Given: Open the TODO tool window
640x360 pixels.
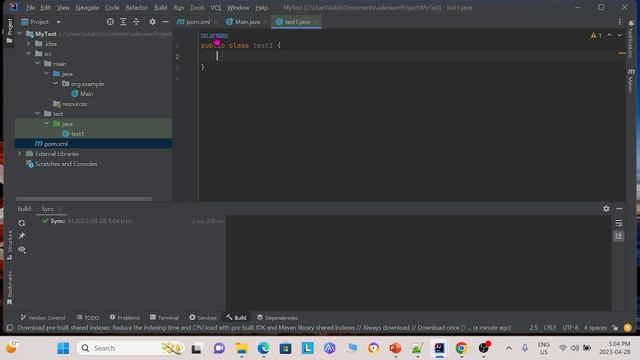Looking at the screenshot, I should click(88, 318).
